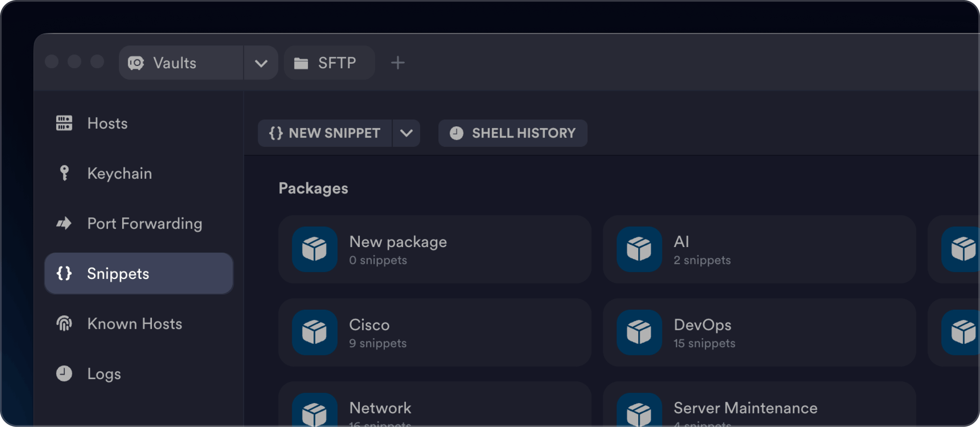Open the Network package card
This screenshot has height=427, width=980.
point(435,404)
